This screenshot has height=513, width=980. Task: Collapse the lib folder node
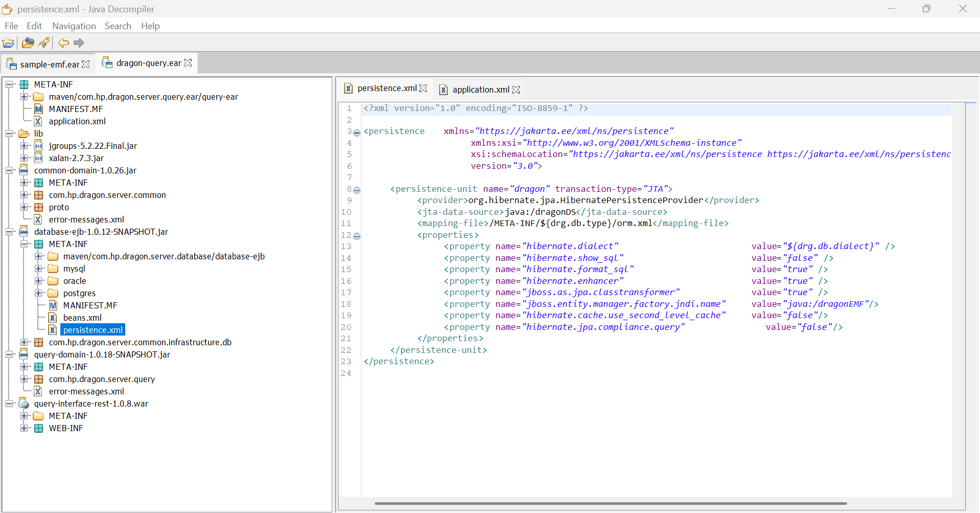click(x=9, y=133)
